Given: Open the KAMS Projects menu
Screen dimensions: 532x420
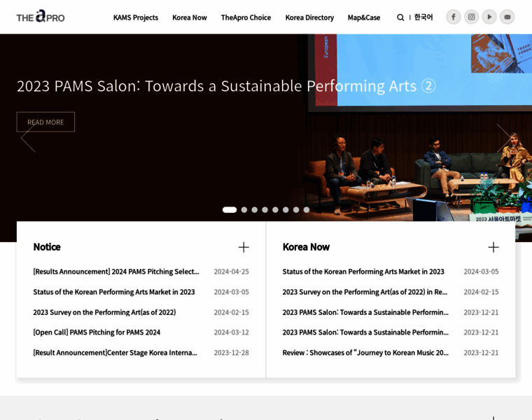Looking at the screenshot, I should coord(136,17).
